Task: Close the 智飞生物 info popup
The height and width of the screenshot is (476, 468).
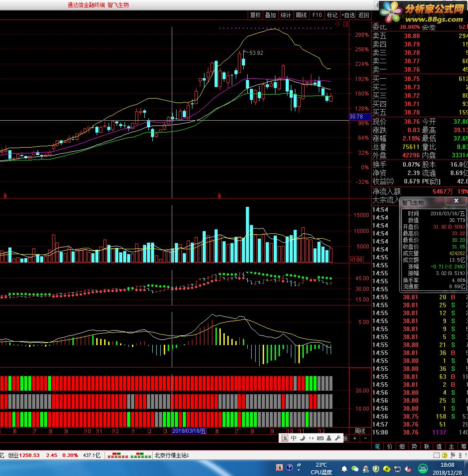Action: pos(456,201)
